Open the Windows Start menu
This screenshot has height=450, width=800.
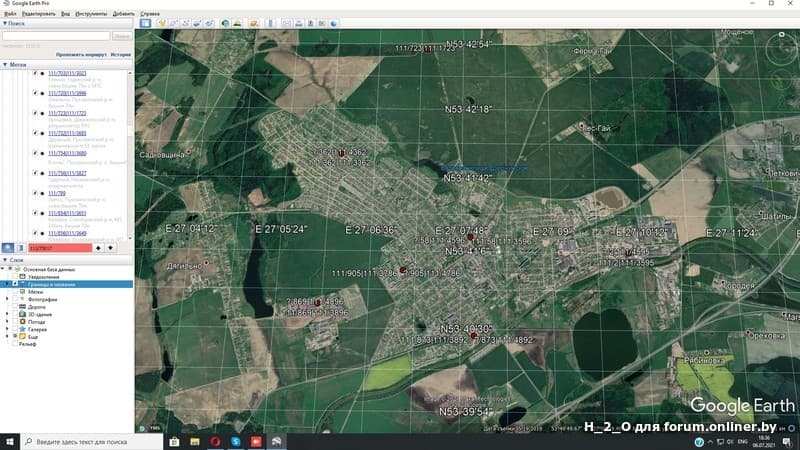click(x=10, y=441)
